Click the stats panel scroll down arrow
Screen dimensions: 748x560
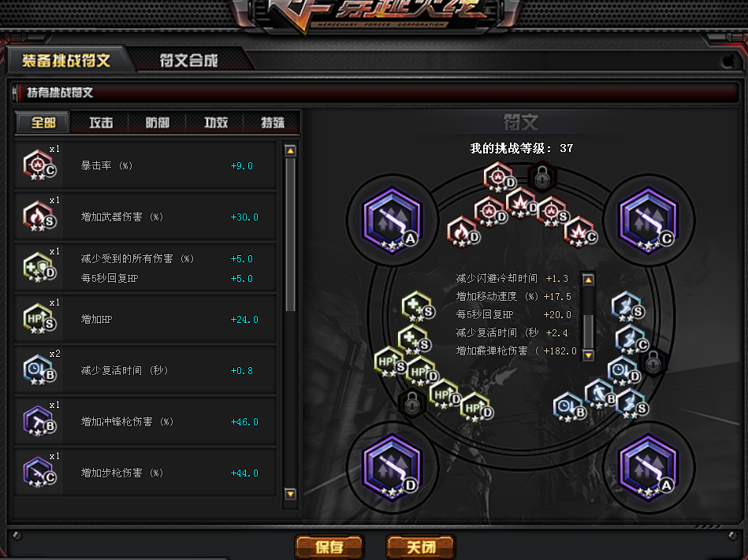pyautogui.click(x=588, y=355)
